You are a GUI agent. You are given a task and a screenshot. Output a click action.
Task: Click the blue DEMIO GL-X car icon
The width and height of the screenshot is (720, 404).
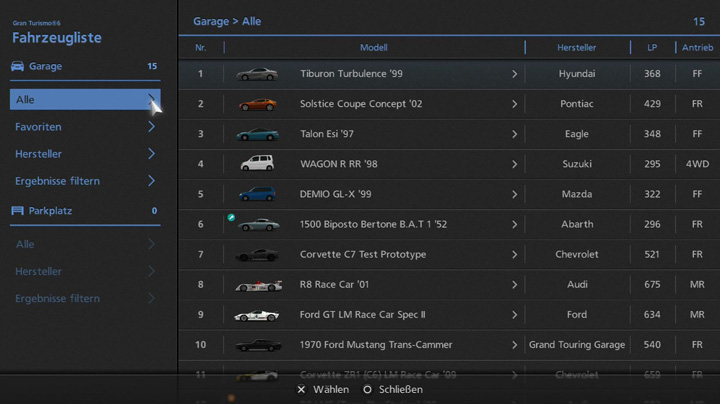(257, 194)
